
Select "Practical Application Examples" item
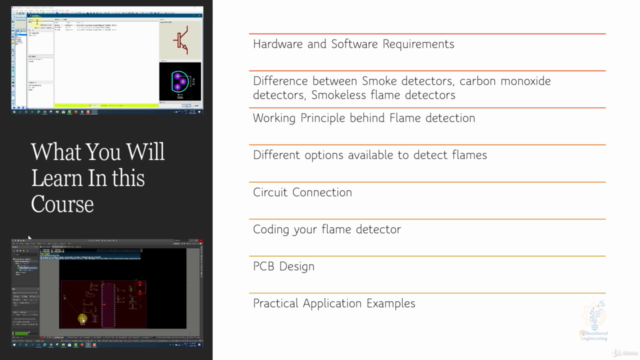coord(334,304)
